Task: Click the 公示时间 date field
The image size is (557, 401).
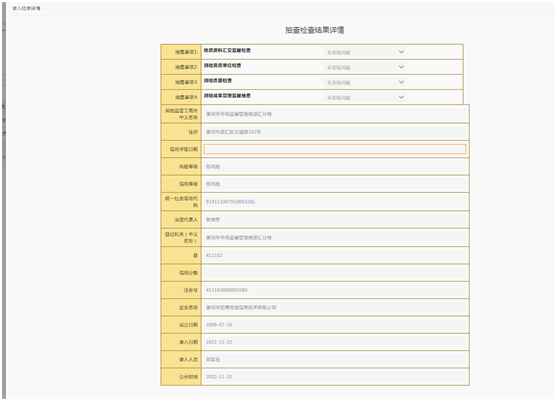Action: (335, 377)
